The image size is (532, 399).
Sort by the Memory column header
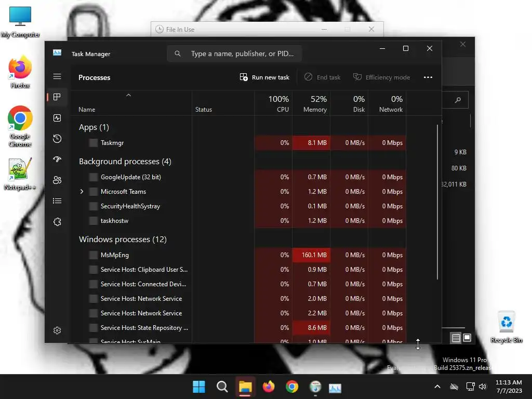point(312,103)
